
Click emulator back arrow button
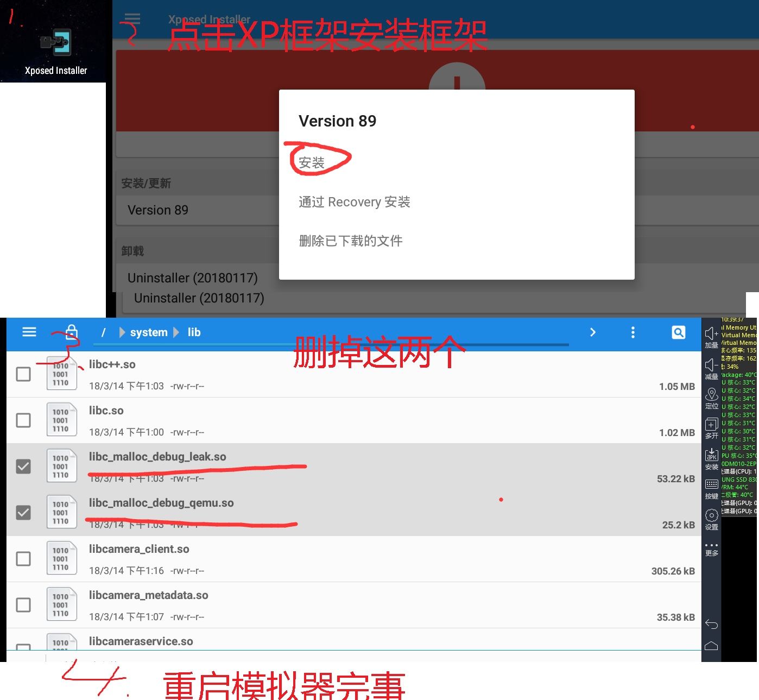click(711, 624)
